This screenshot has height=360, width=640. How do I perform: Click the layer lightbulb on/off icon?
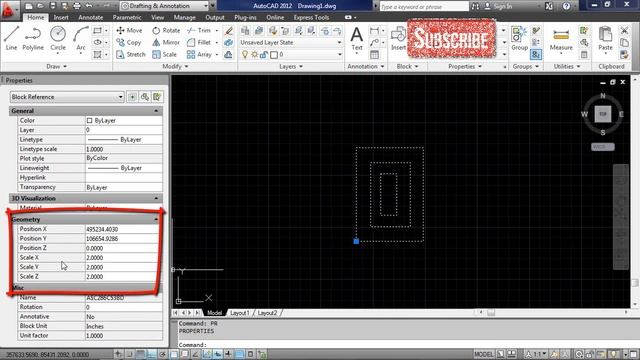(245, 54)
